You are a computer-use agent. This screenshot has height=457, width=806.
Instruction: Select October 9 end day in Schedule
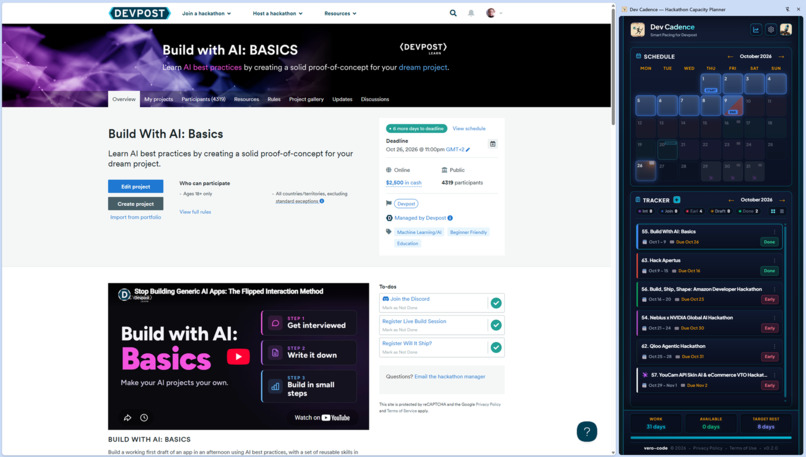click(732, 105)
